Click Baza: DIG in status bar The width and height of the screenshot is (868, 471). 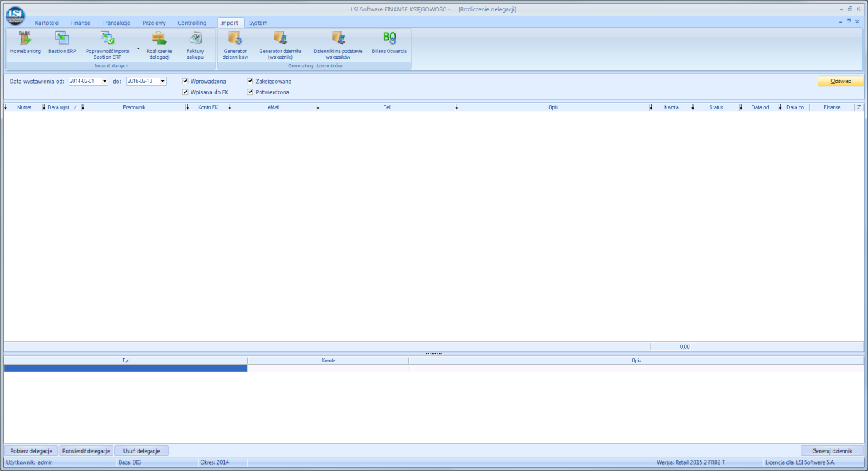(x=130, y=462)
